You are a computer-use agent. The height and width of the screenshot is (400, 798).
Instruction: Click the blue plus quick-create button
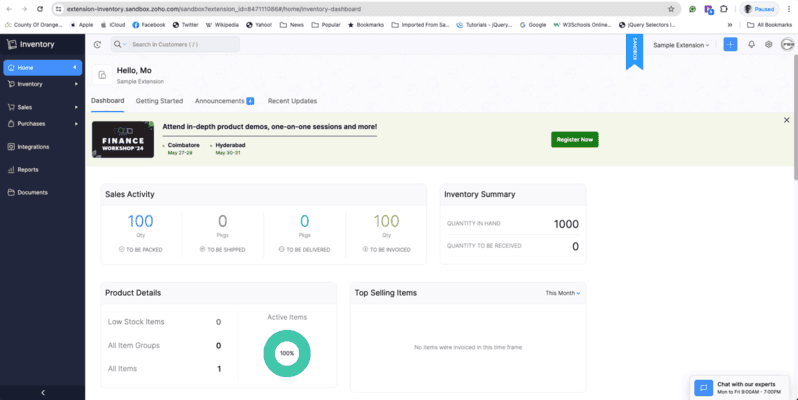(730, 44)
